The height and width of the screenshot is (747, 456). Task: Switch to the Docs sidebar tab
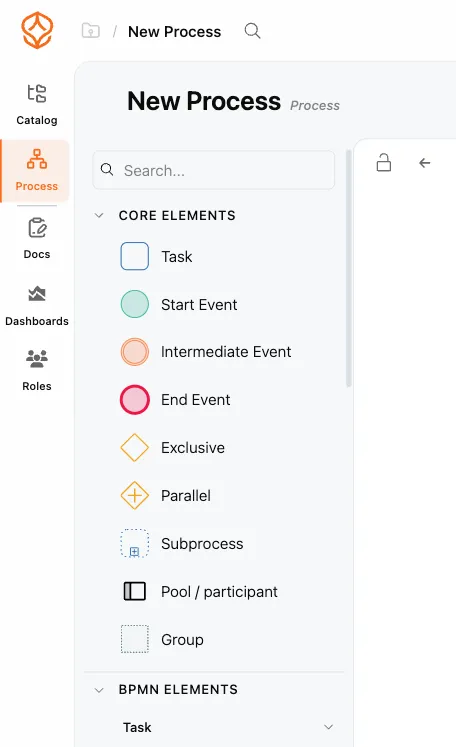[x=37, y=239]
